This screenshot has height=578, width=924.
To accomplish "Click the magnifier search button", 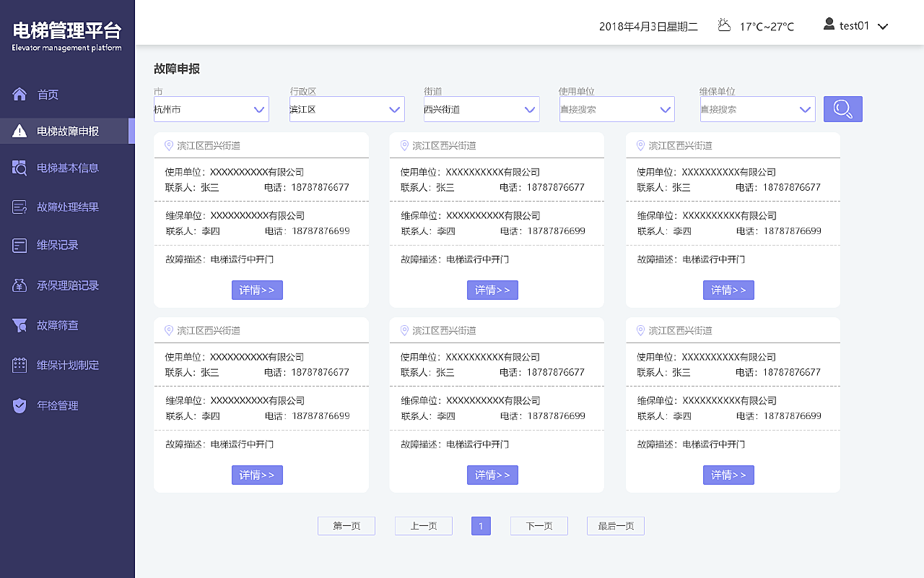I will coord(843,109).
